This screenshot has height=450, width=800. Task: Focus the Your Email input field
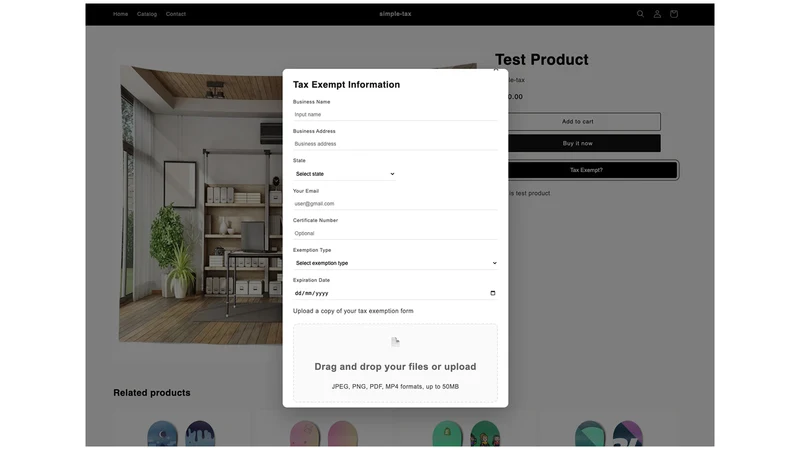pyautogui.click(x=395, y=204)
